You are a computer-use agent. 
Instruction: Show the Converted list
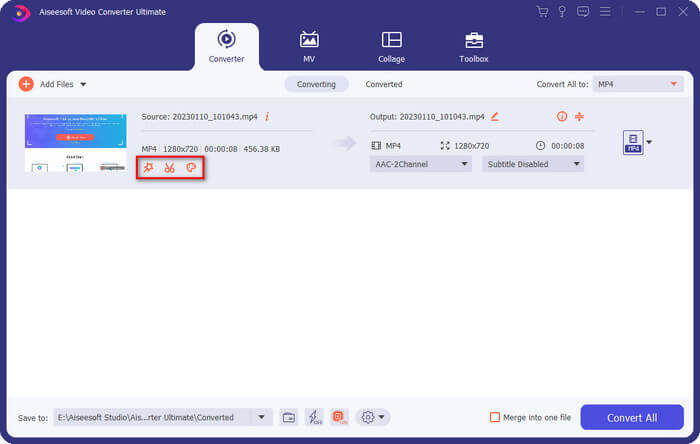point(384,84)
